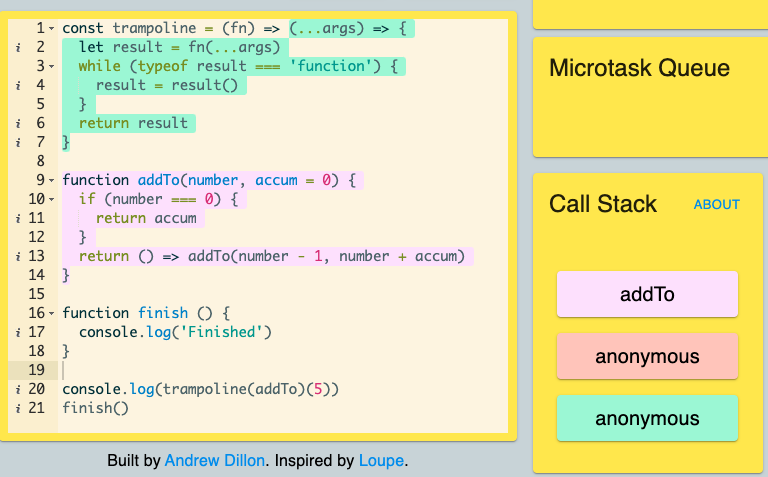Collapse the while loop fold on line 3

coord(52,67)
